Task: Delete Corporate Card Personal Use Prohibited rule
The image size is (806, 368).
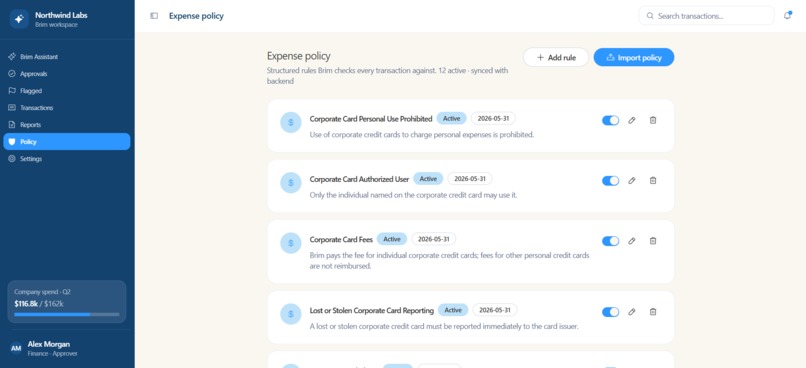Action: 653,120
